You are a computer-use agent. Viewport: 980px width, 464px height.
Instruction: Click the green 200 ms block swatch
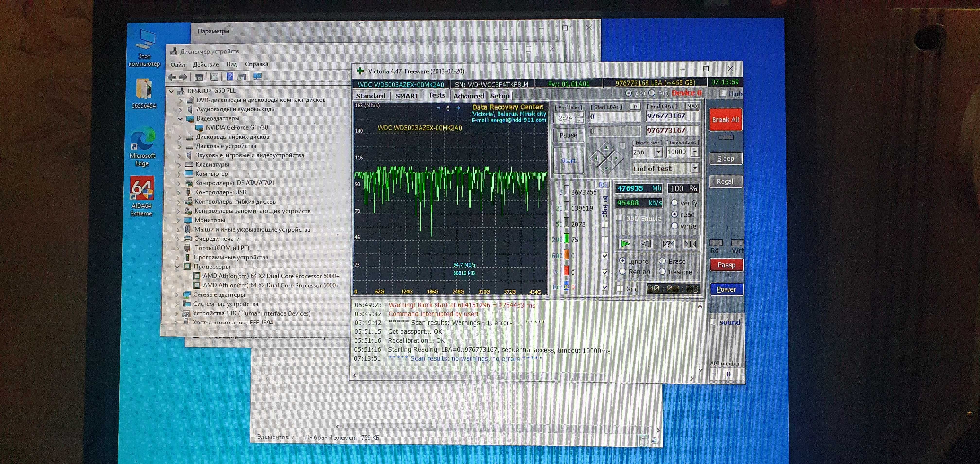pyautogui.click(x=566, y=239)
